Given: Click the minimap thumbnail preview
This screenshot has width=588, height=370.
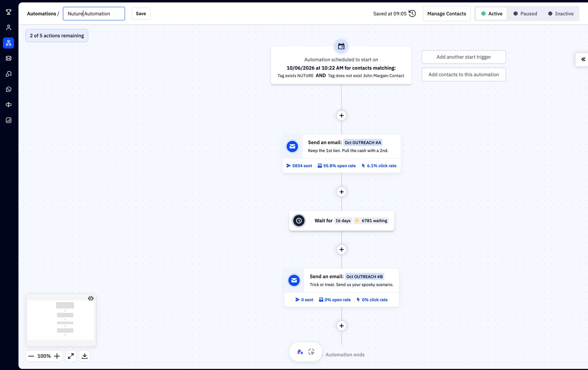Looking at the screenshot, I should point(61,320).
